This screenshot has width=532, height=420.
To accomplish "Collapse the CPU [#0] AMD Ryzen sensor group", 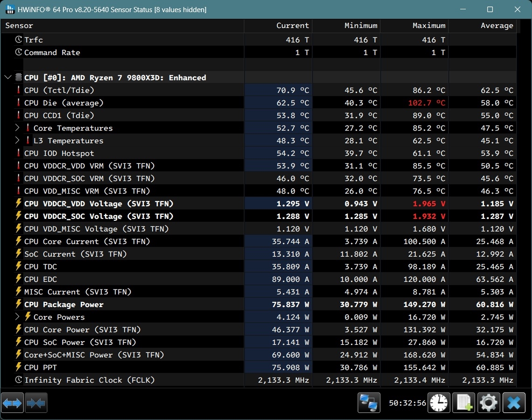I will click(x=8, y=77).
